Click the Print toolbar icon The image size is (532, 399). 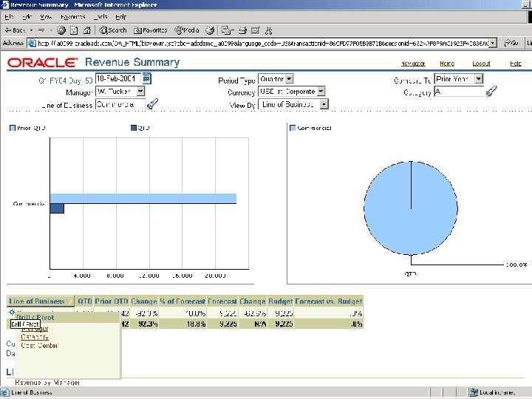click(242, 30)
